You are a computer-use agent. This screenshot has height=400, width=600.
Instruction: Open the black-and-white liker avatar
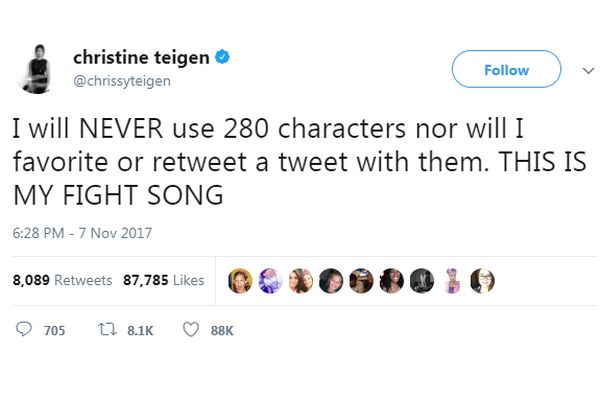point(421,281)
